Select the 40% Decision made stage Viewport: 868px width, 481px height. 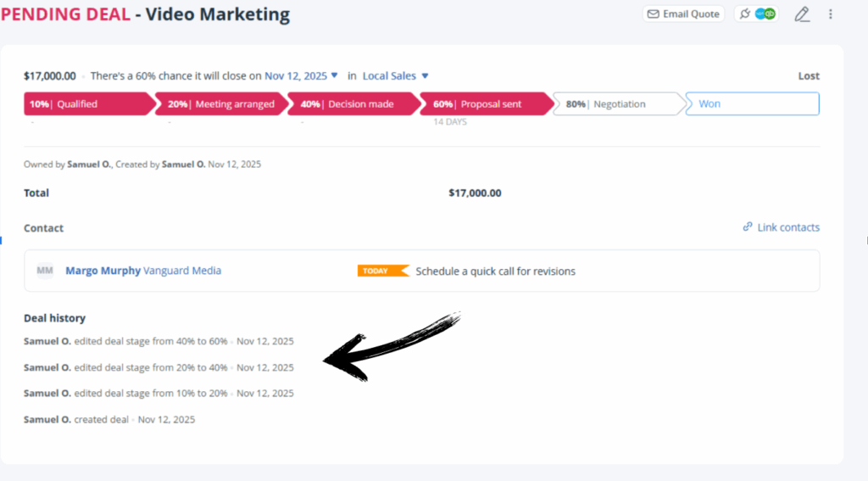(x=352, y=104)
